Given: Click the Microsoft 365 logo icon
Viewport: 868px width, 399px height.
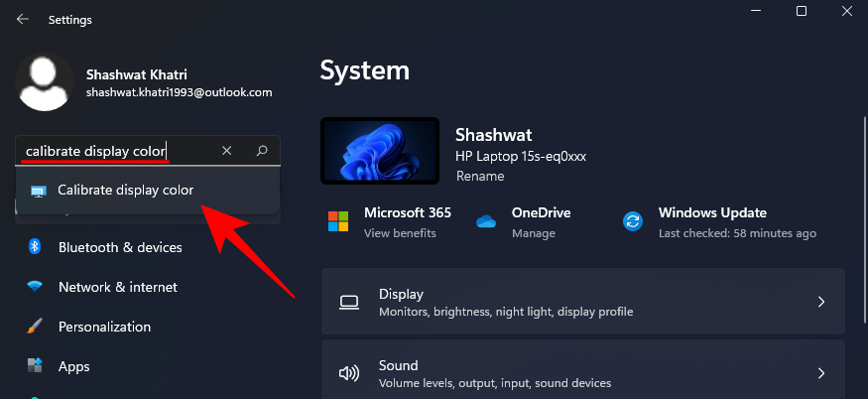Looking at the screenshot, I should tap(339, 221).
